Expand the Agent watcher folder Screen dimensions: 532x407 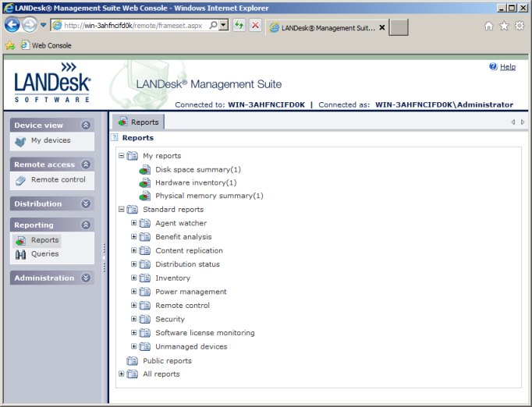point(133,223)
